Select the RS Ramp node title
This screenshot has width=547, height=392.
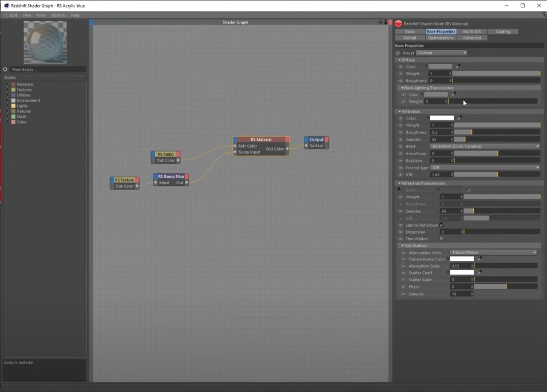pyautogui.click(x=165, y=154)
